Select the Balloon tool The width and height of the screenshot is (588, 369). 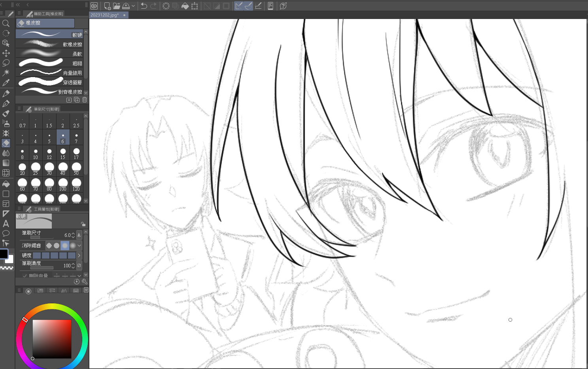[6, 233]
